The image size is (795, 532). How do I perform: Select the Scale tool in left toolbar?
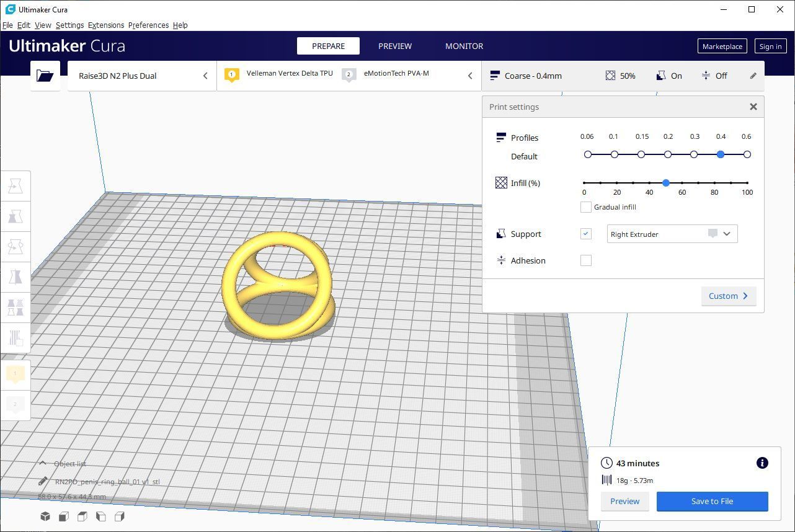pos(16,216)
